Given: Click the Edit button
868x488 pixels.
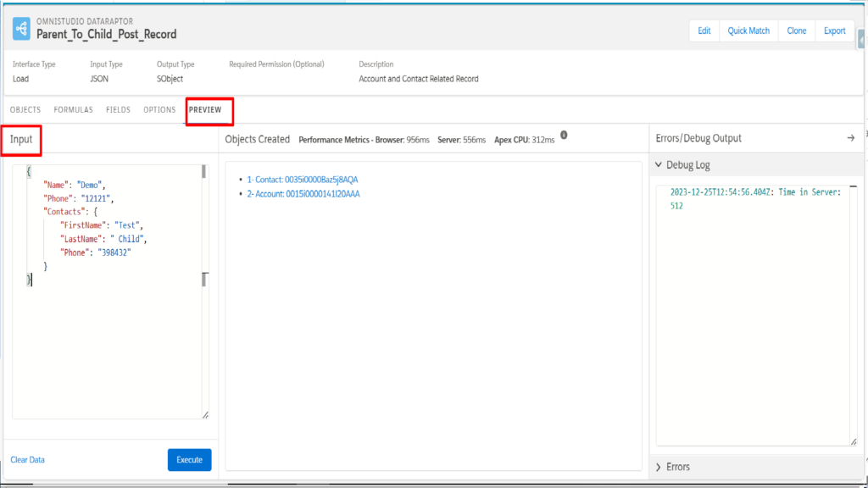Looking at the screenshot, I should [704, 31].
